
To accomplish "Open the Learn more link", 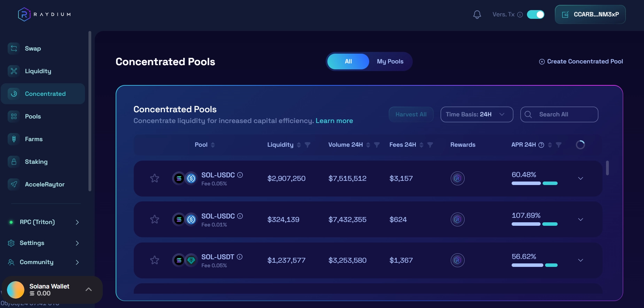I will tap(334, 121).
